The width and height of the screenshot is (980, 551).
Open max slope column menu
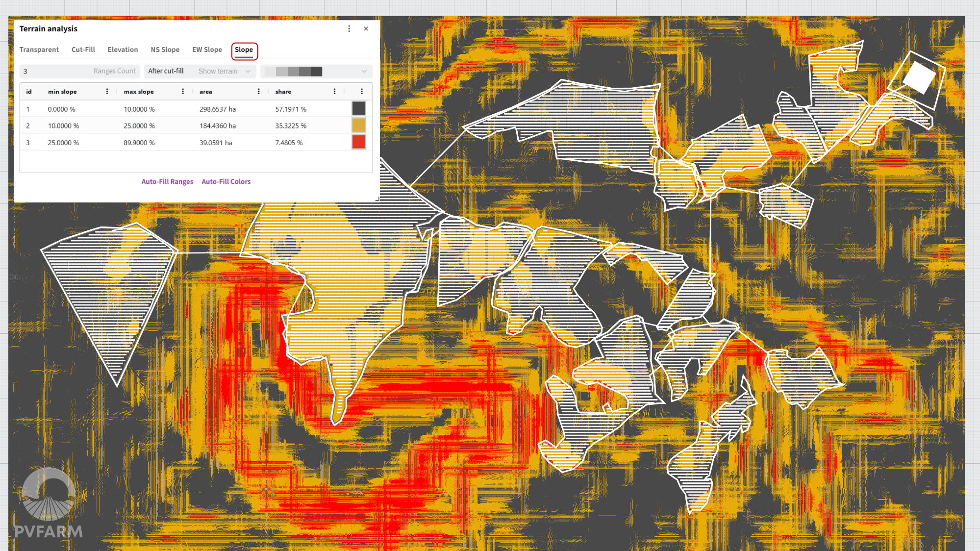pyautogui.click(x=183, y=92)
